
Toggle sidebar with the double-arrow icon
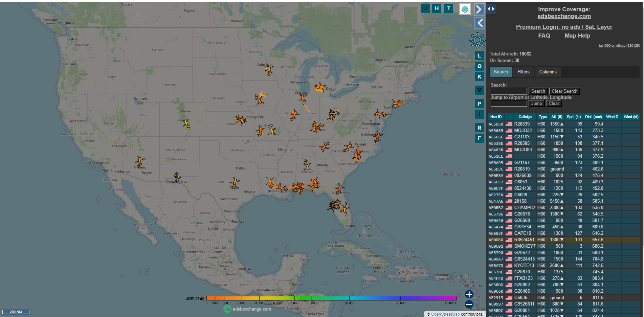coord(491,9)
